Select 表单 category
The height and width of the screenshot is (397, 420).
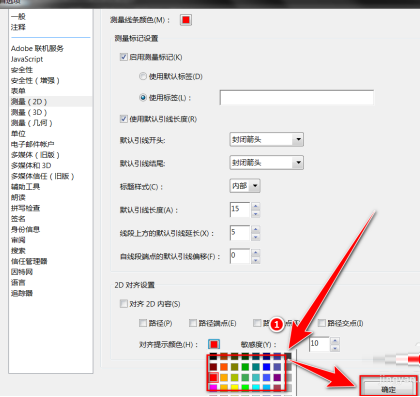pyautogui.click(x=18, y=91)
